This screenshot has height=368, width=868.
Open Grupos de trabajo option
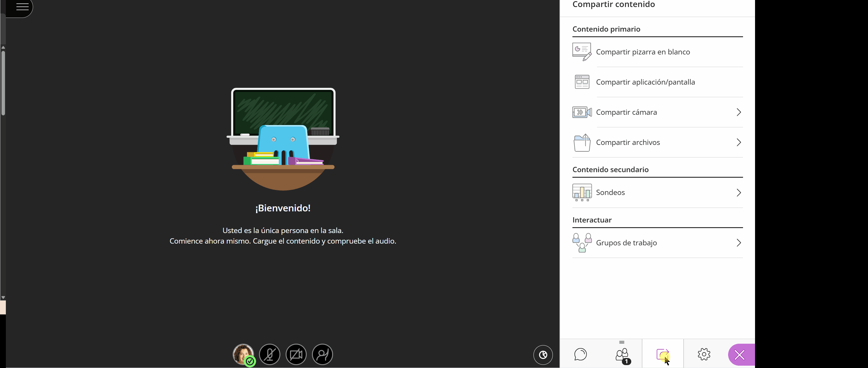coord(657,243)
